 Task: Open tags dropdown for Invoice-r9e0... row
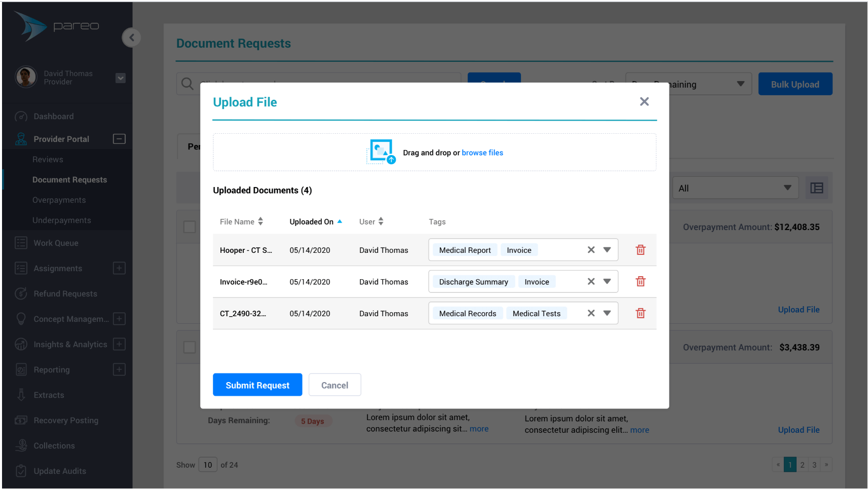click(x=607, y=281)
